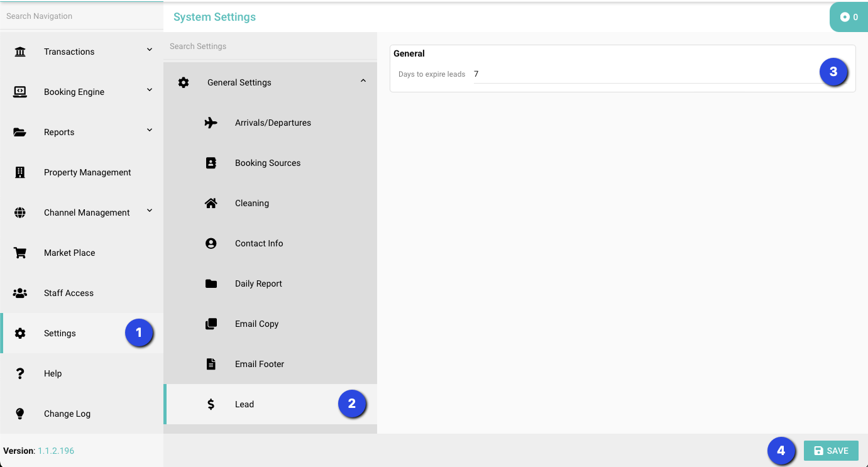Click the Transactions bank icon
868x467 pixels.
(x=20, y=52)
